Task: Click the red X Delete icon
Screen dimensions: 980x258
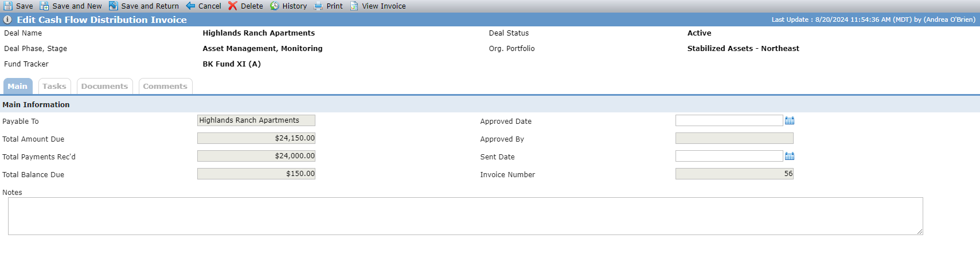Action: point(233,6)
